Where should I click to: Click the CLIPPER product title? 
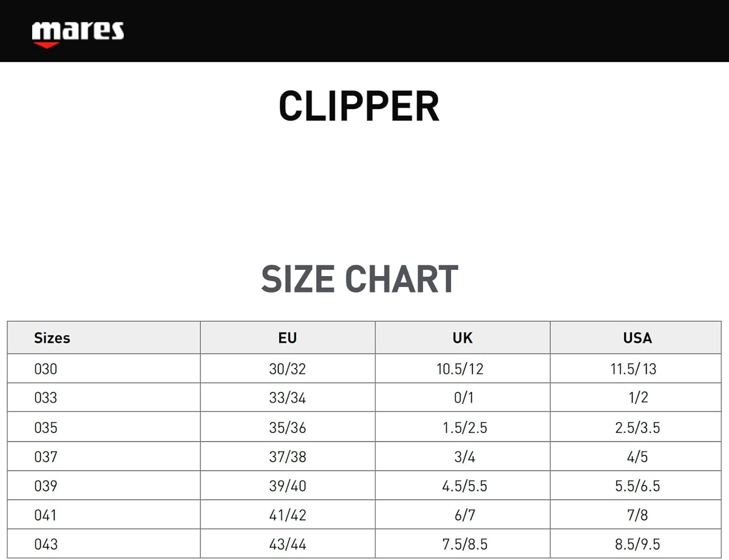click(x=359, y=106)
